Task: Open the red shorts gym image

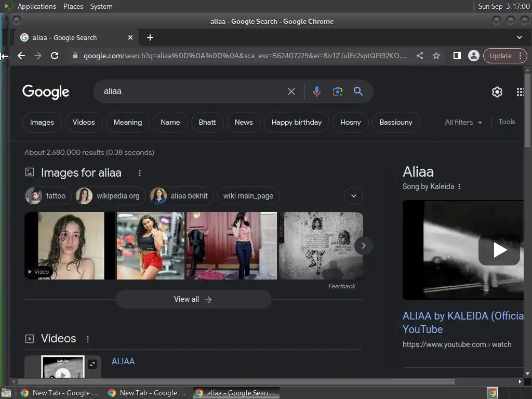Action: [x=151, y=246]
